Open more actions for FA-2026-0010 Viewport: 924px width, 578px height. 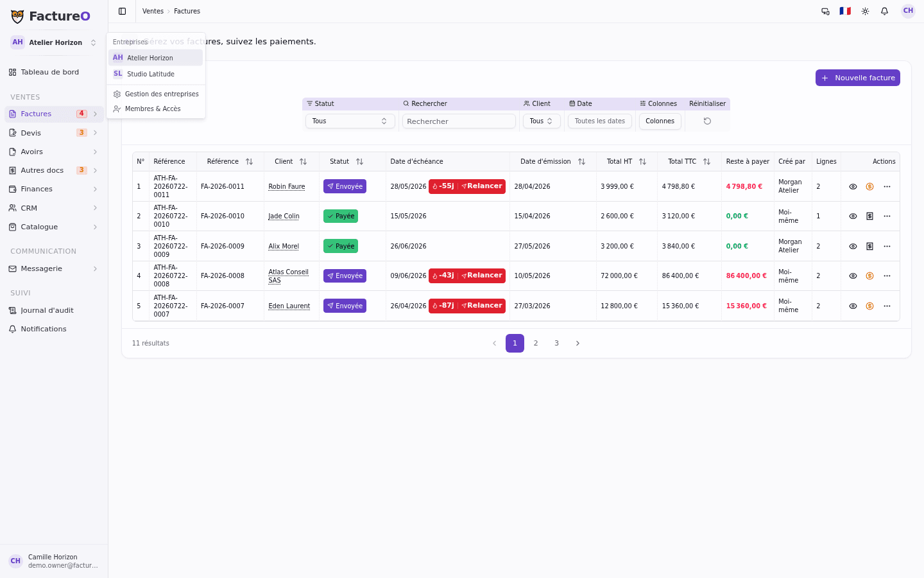[x=887, y=216]
